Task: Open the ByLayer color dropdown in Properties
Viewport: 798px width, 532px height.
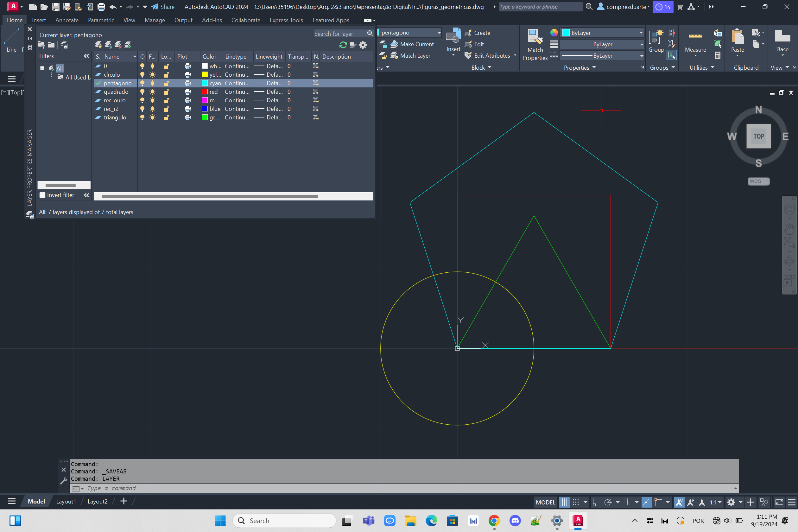Action: (x=641, y=33)
